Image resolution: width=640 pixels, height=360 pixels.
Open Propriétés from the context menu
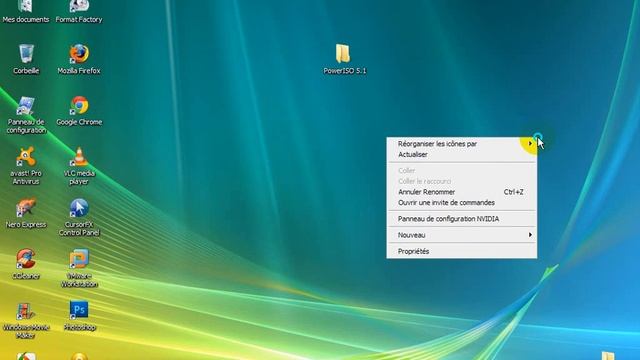click(x=462, y=251)
